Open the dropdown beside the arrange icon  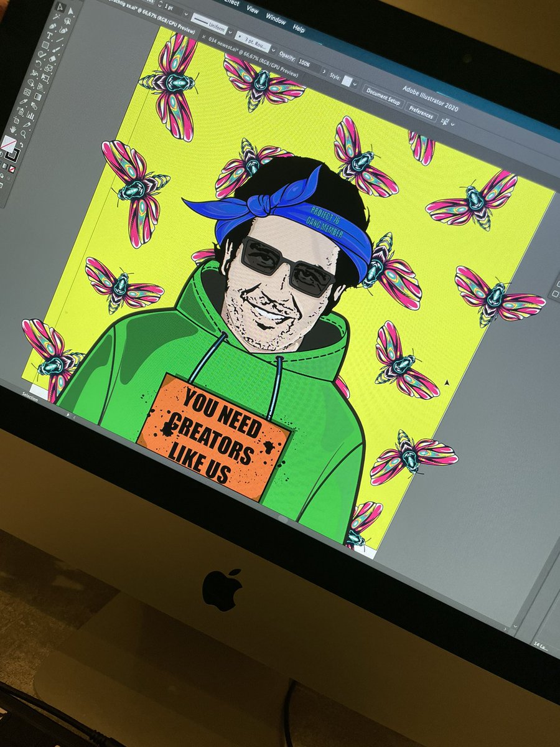pyautogui.click(x=453, y=125)
